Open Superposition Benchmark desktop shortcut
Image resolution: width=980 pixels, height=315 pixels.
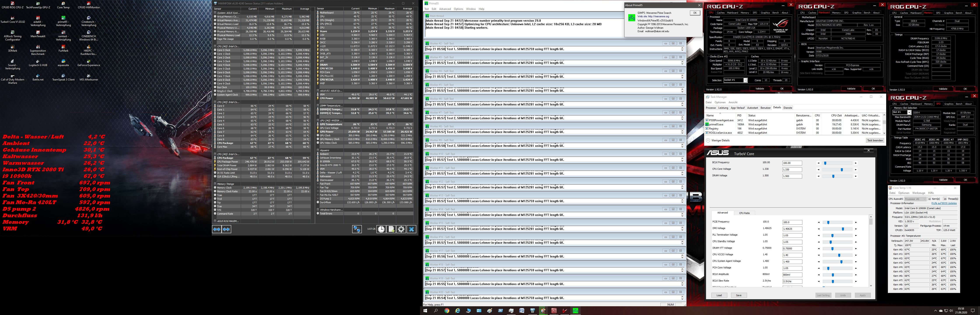tap(38, 50)
